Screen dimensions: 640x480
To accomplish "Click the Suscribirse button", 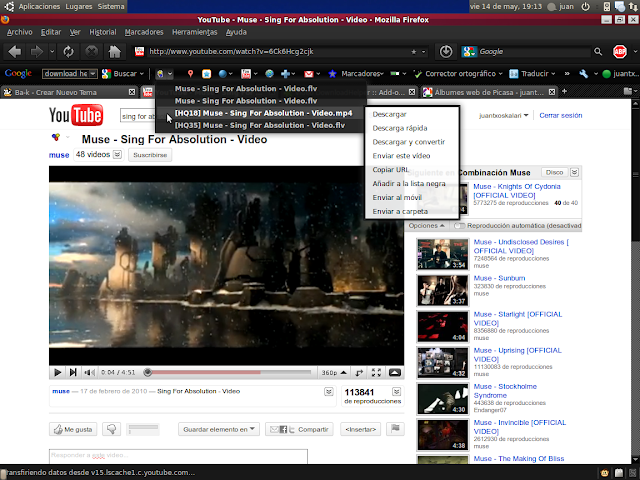I will [150, 155].
